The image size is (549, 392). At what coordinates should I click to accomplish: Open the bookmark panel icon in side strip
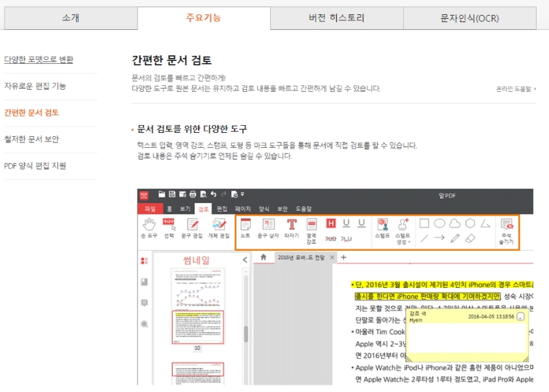(145, 282)
